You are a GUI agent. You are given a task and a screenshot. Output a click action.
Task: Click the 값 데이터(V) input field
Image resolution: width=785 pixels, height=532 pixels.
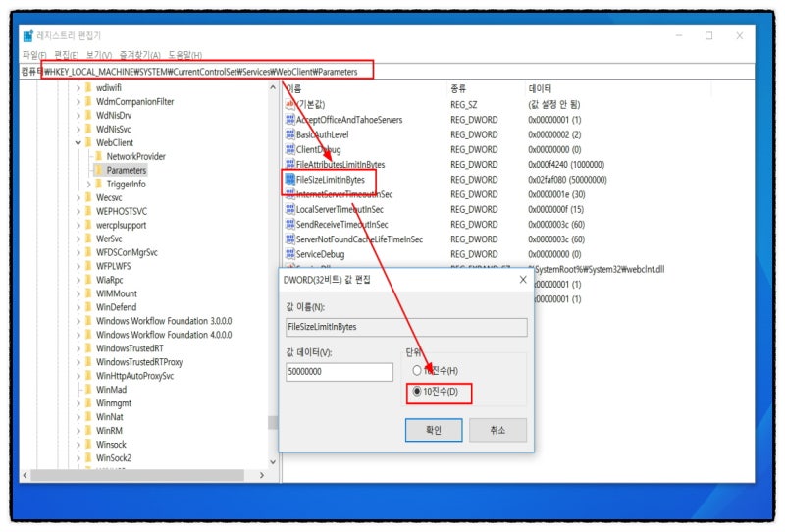click(340, 372)
